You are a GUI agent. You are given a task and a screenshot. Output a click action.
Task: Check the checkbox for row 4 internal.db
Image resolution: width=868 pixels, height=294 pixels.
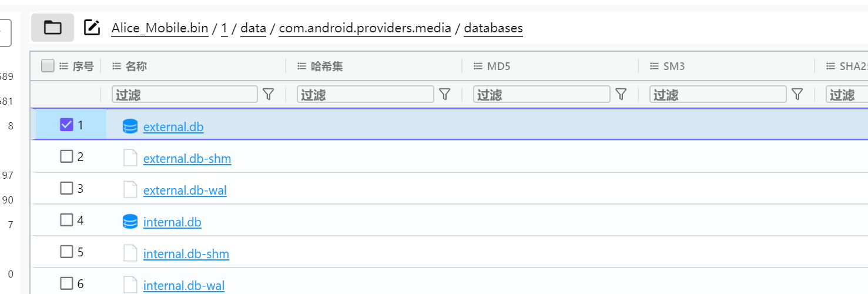[66, 220]
